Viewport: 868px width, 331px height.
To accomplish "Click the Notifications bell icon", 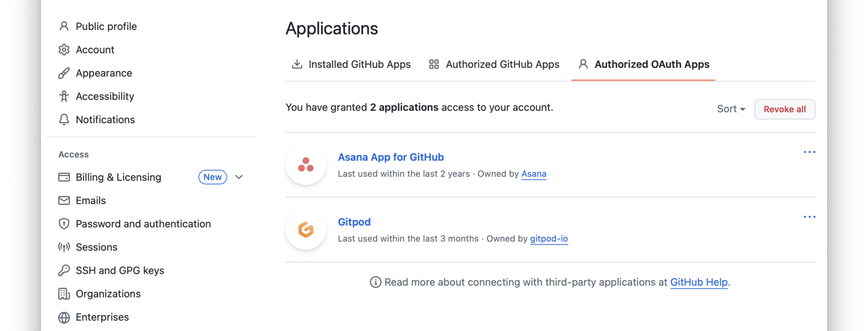I will [x=64, y=119].
